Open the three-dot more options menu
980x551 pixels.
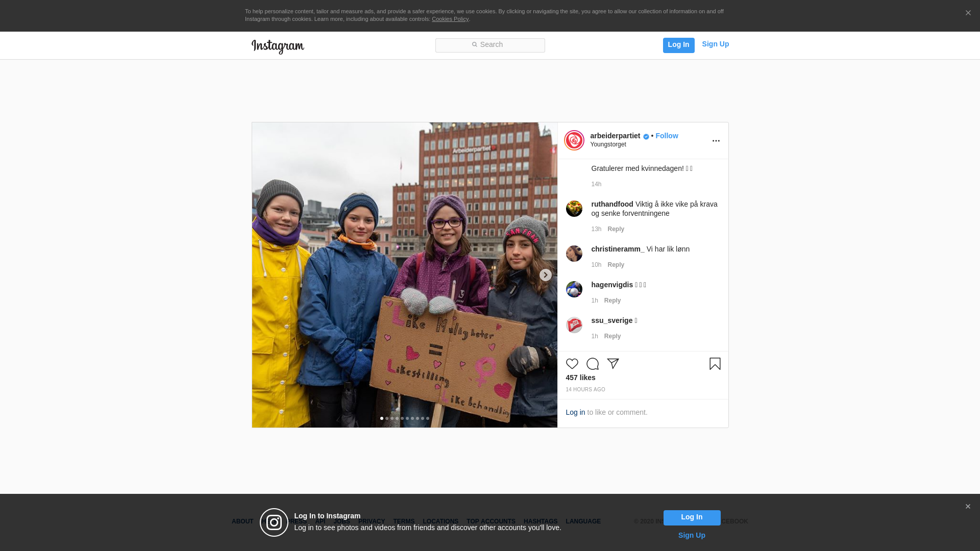[716, 141]
